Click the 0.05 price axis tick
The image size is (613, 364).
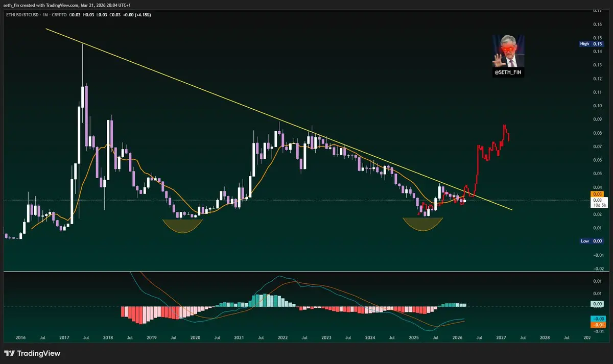click(x=597, y=174)
